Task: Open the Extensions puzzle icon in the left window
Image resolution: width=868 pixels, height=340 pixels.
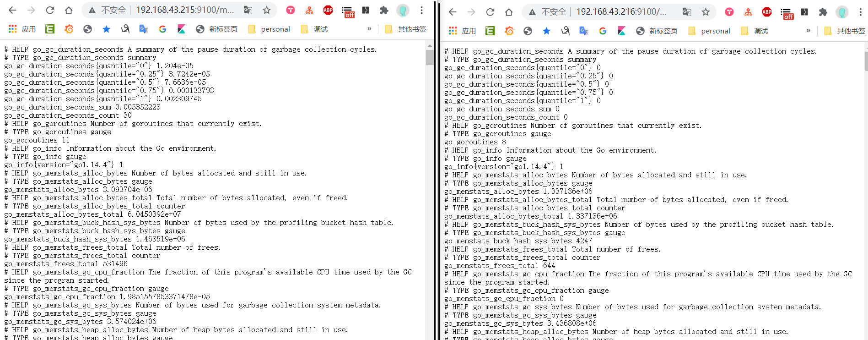Action: 384,10
